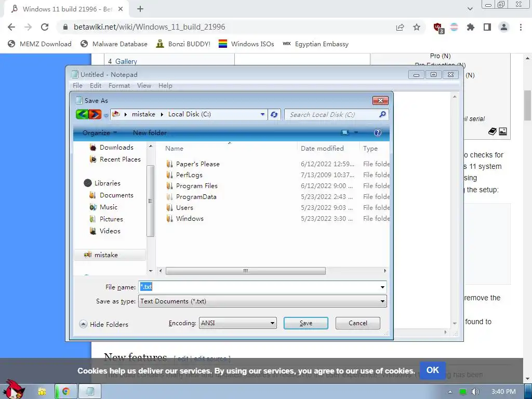Viewport: 532px width, 399px height.
Task: Click Chrome icon in the taskbar
Action: click(x=66, y=392)
